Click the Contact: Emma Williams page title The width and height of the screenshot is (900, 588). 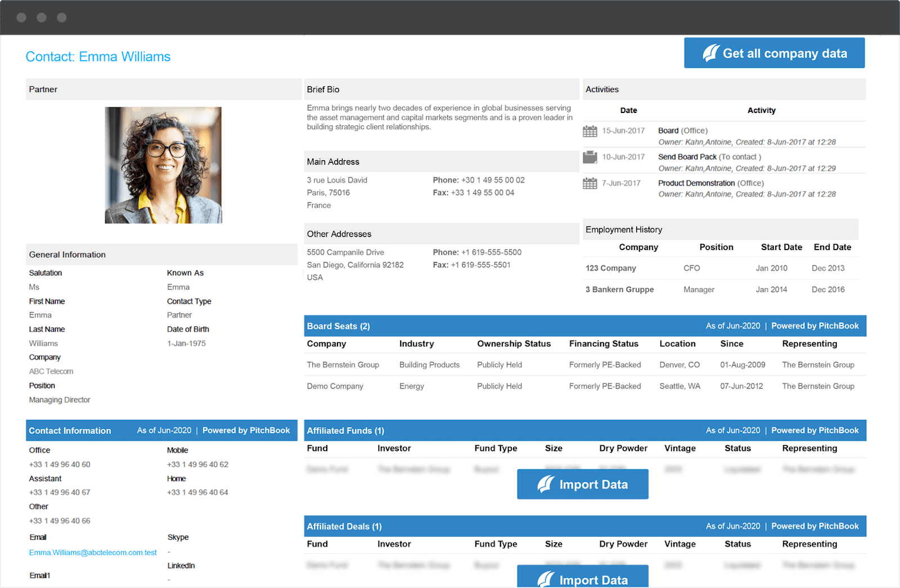click(x=98, y=56)
